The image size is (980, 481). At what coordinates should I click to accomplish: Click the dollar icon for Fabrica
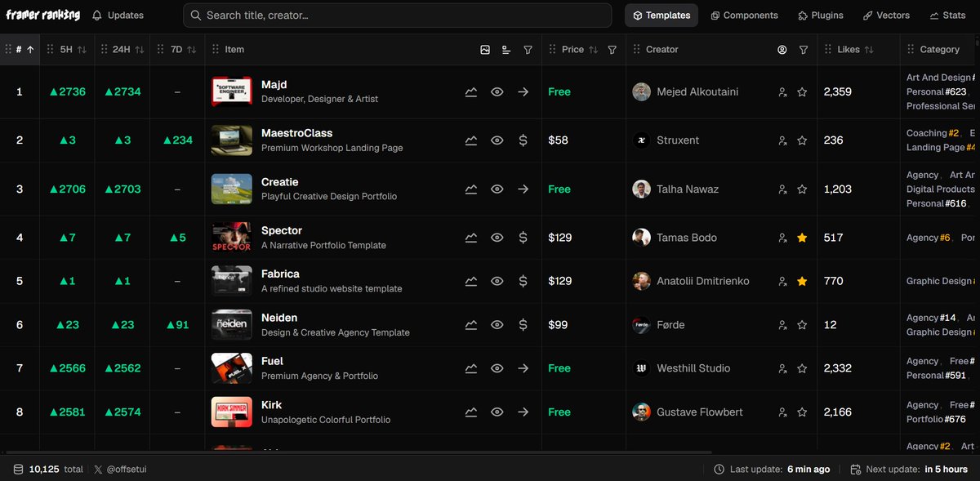click(x=523, y=281)
